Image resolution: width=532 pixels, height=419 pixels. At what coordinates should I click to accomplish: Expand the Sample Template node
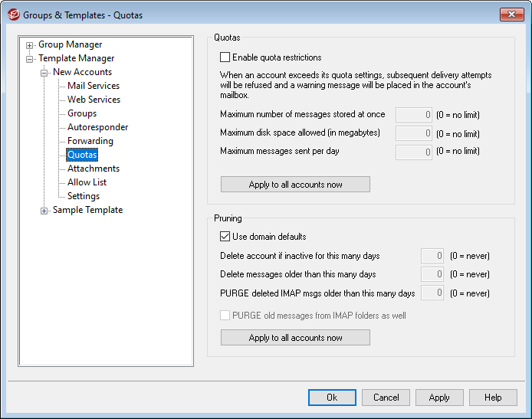tap(44, 210)
